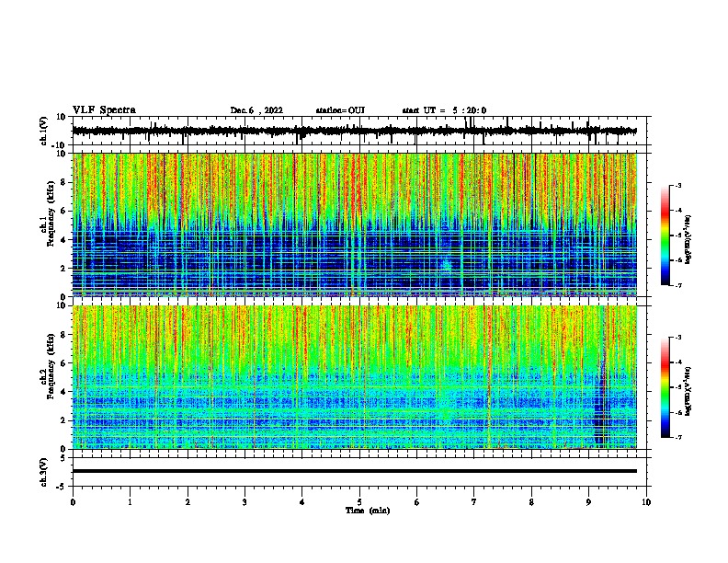
Task: Click the ch.2 frequency axis "6" tick label
Action: click(63, 363)
